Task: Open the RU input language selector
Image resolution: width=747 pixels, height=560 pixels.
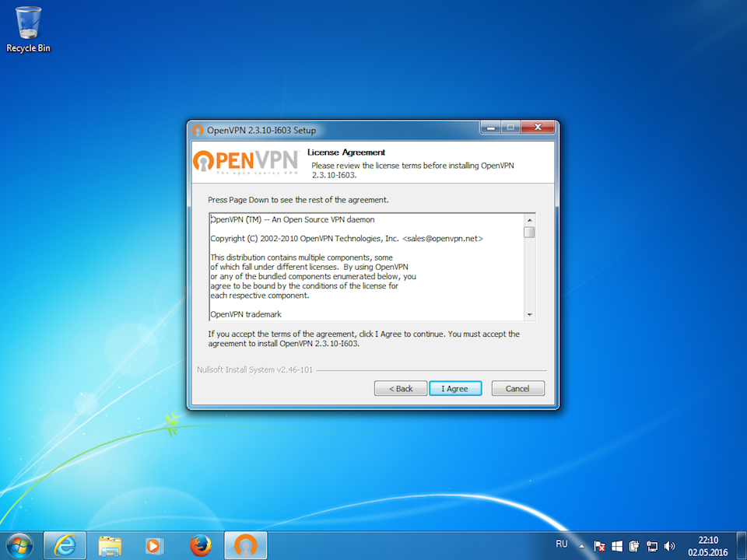Action: 561,544
